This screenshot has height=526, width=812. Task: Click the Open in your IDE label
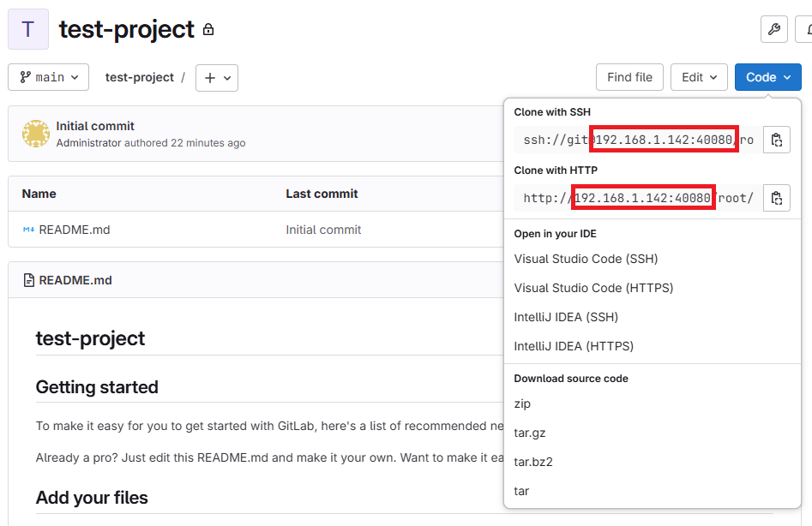(555, 234)
